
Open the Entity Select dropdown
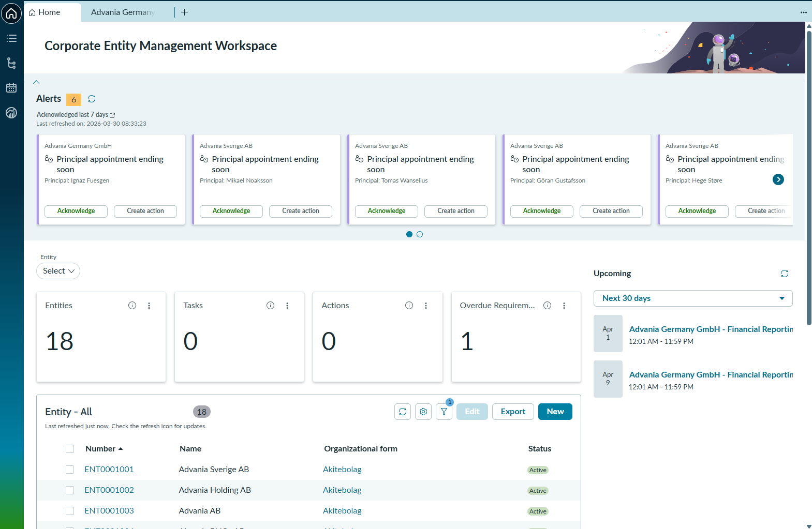click(x=58, y=271)
